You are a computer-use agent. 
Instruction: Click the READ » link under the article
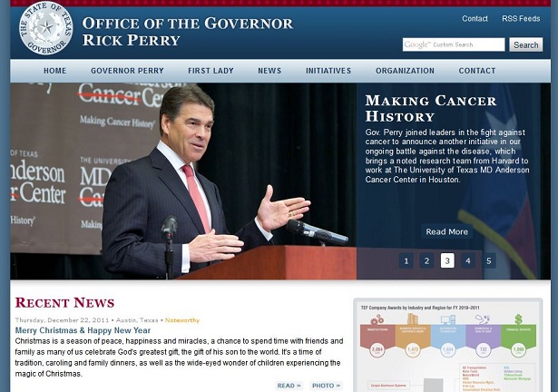(289, 386)
